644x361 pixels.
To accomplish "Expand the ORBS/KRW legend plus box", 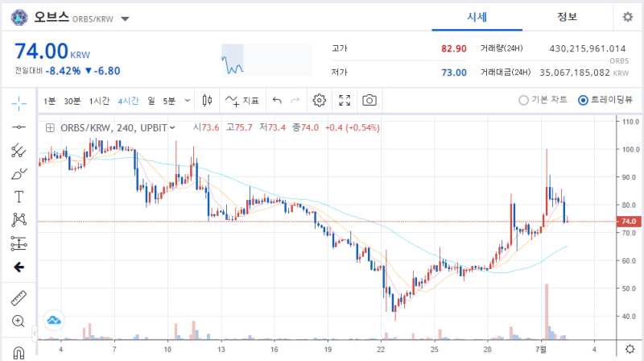I will pos(50,128).
